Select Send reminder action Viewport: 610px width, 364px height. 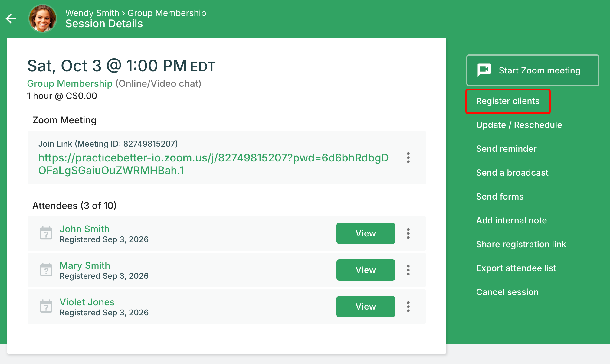(506, 149)
